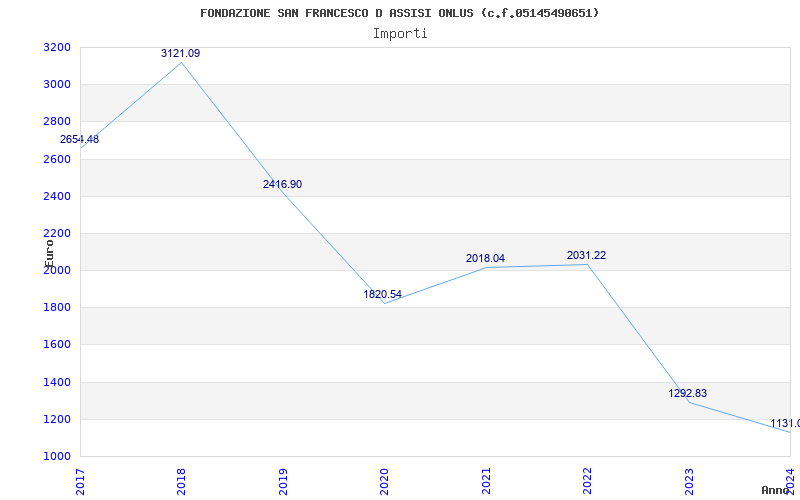
Task: Click the 1400 y-axis tick label
Action: click(x=57, y=382)
